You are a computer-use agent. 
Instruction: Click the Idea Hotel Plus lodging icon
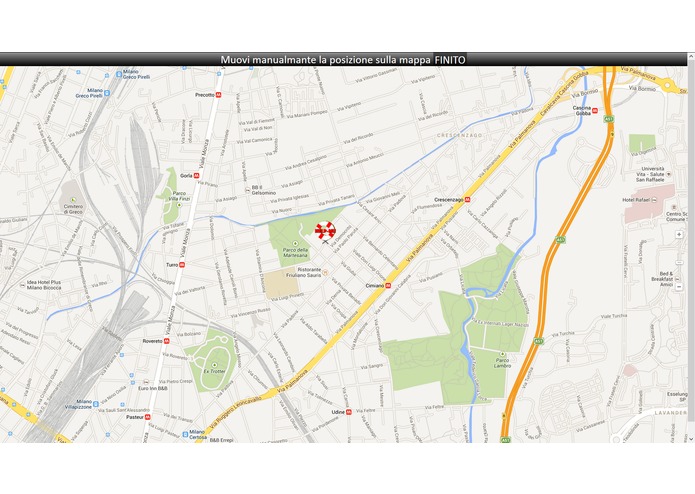23,285
